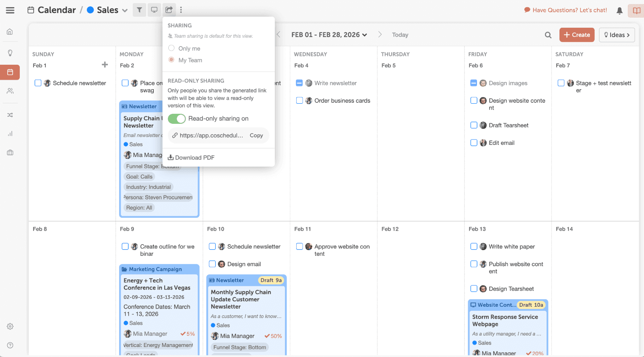Click the Draft 10a status badge
This screenshot has height=357, width=644.
[531, 305]
